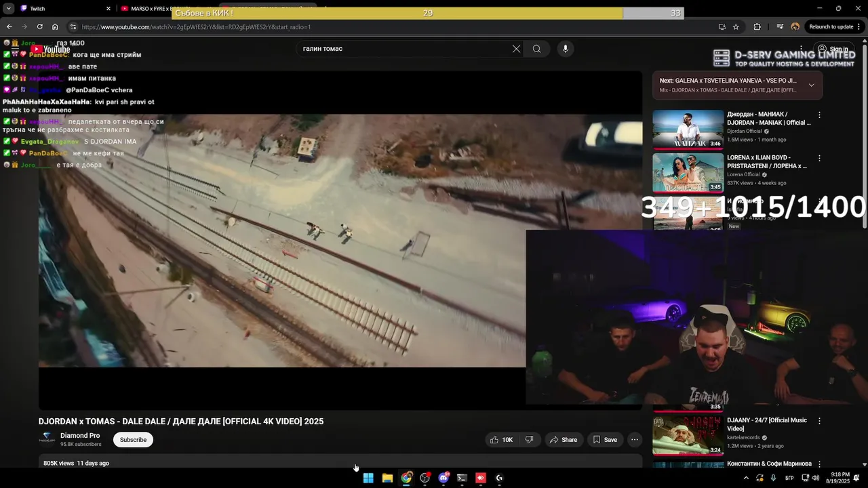
Task: Open options for the LORENA x ILIAN BOYD video
Action: point(819,158)
